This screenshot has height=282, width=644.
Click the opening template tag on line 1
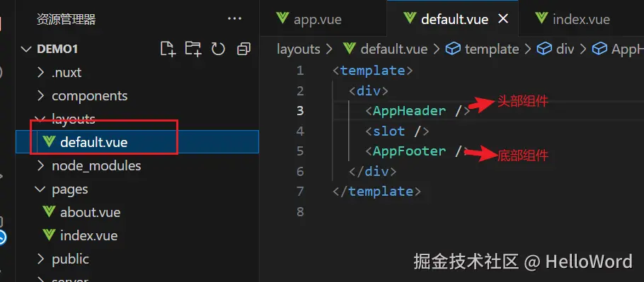(x=372, y=71)
